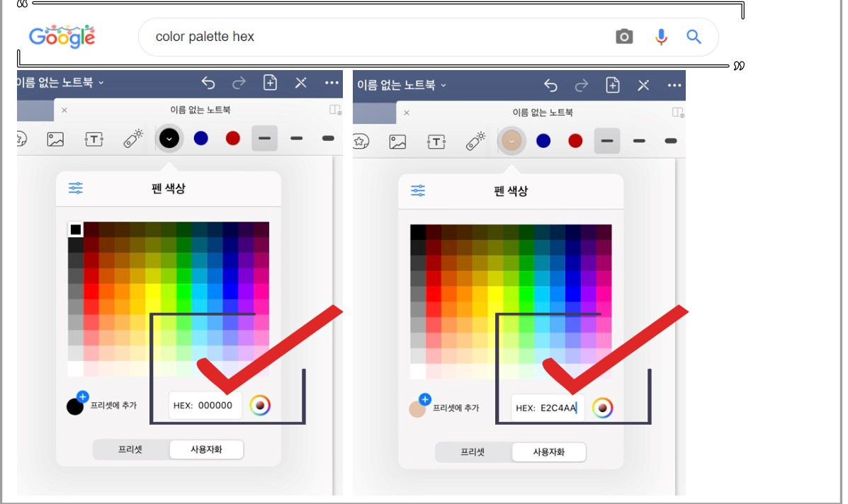
Task: Start voice search with the microphone icon
Action: click(x=661, y=37)
